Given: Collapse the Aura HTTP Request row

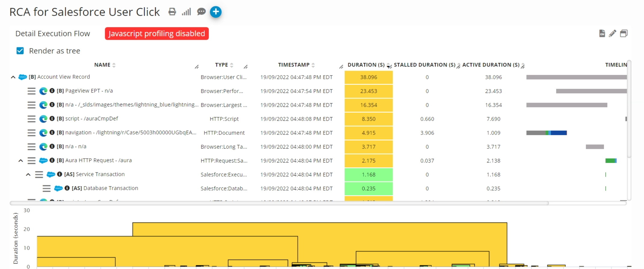Looking at the screenshot, I should [20, 161].
